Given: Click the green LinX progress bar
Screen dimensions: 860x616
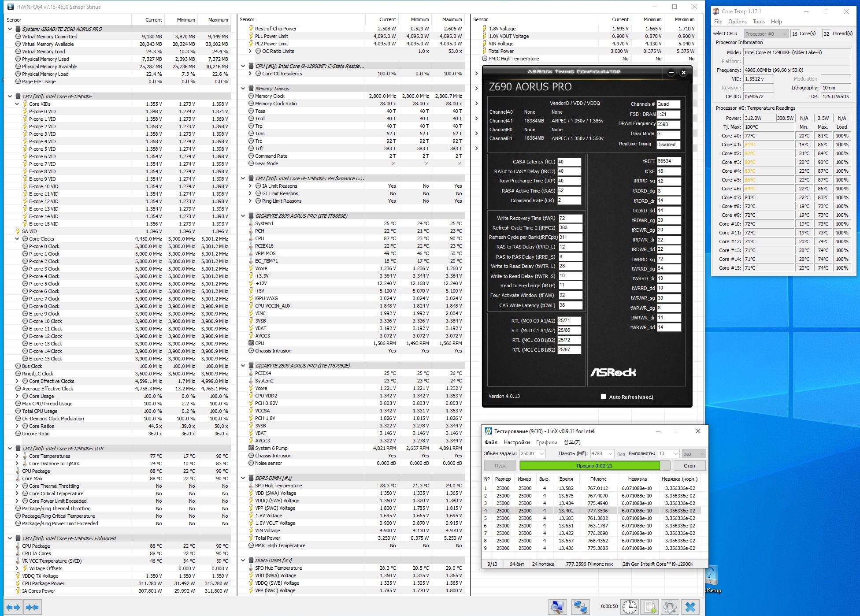Looking at the screenshot, I should click(x=589, y=466).
